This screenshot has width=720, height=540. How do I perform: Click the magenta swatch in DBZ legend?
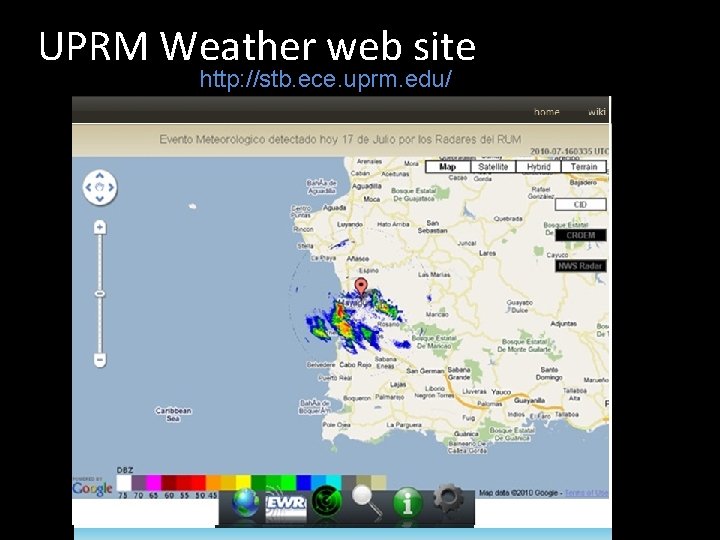click(153, 483)
